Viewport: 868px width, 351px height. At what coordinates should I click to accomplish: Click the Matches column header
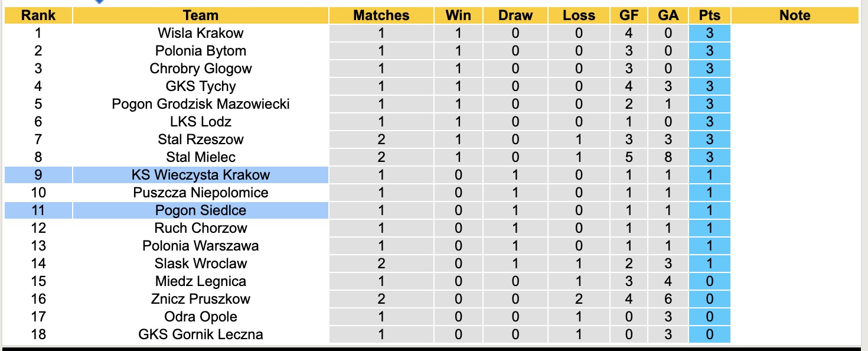381,15
